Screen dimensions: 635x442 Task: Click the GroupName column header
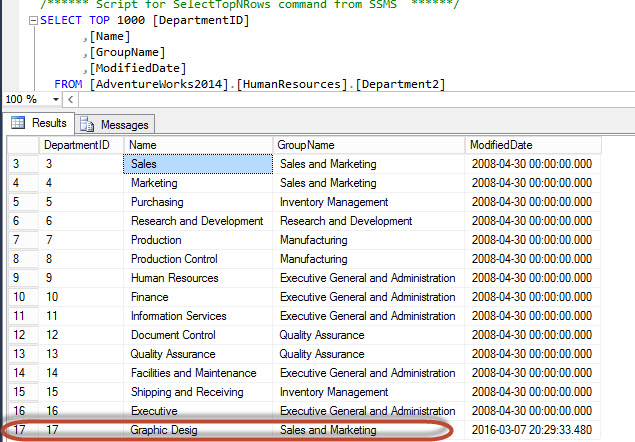369,145
